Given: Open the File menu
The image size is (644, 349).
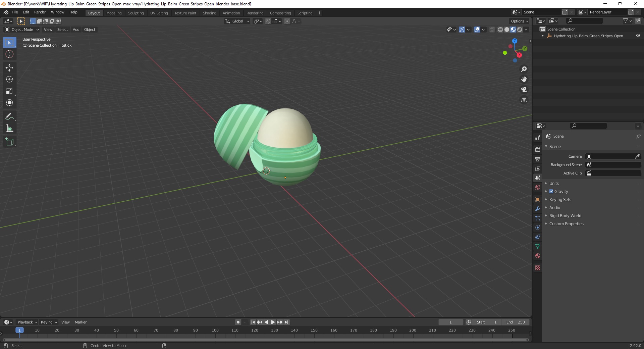Looking at the screenshot, I should click(15, 12).
